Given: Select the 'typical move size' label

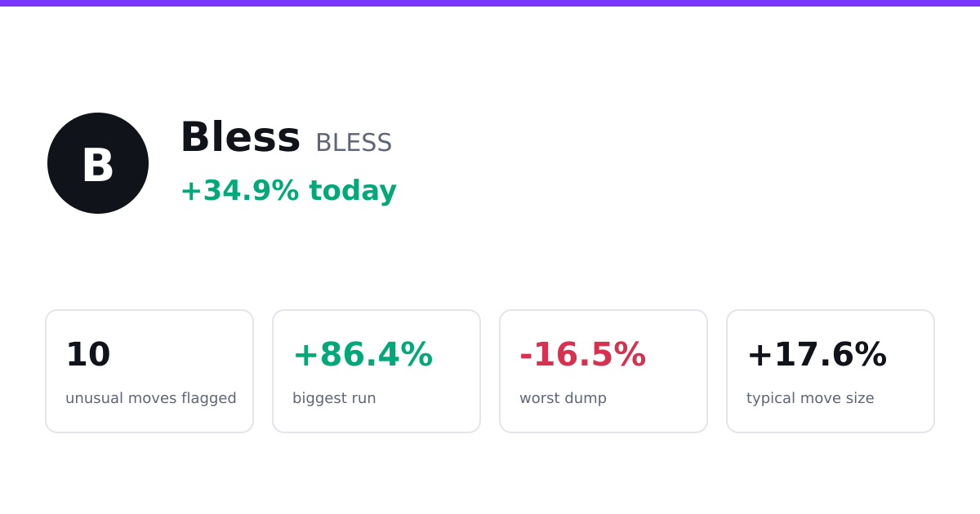Looking at the screenshot, I should click(x=810, y=398).
